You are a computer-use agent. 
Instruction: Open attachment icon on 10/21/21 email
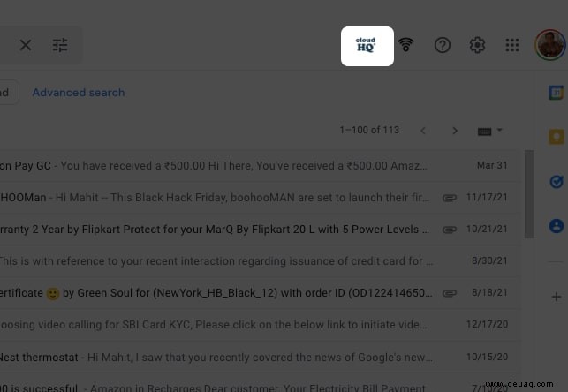point(449,230)
